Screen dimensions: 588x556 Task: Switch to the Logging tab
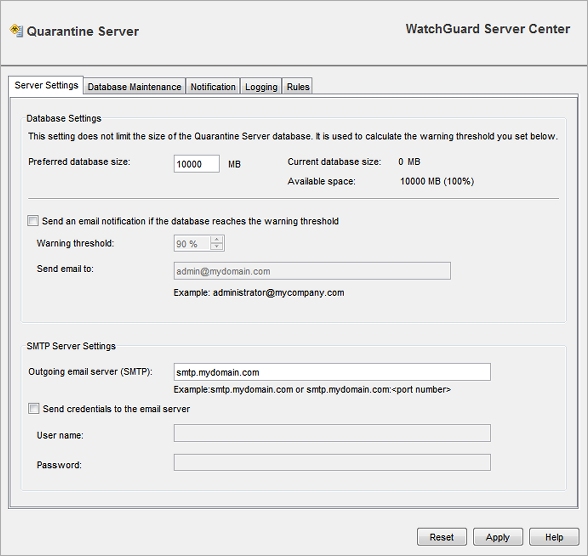pos(261,87)
